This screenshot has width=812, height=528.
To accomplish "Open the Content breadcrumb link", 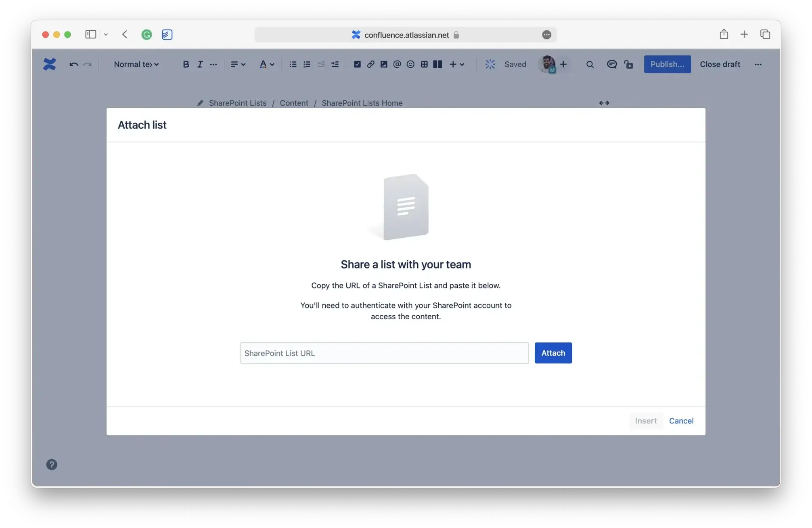I will click(x=294, y=103).
